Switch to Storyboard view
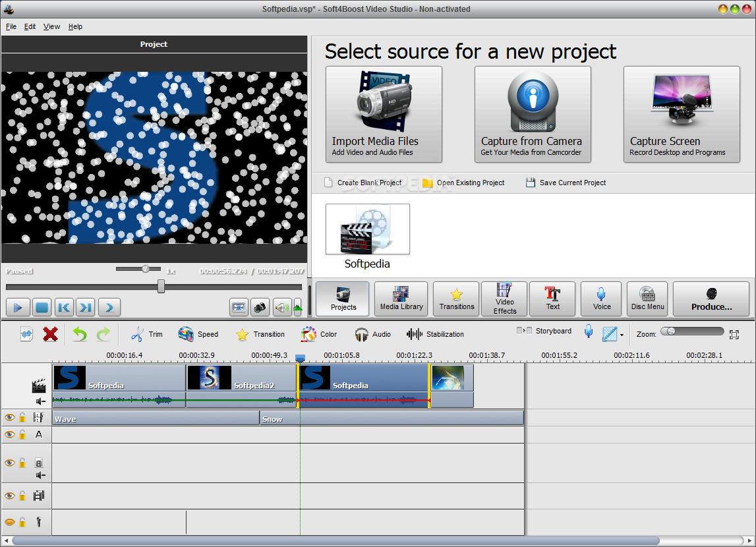Screen dimensions: 756x547 pyautogui.click(x=544, y=331)
